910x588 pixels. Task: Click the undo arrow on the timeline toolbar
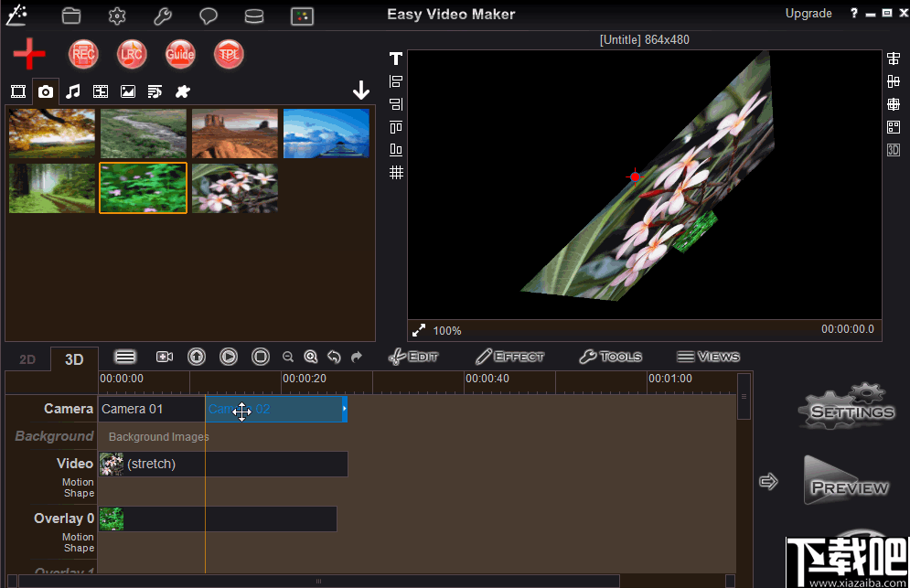pyautogui.click(x=334, y=357)
